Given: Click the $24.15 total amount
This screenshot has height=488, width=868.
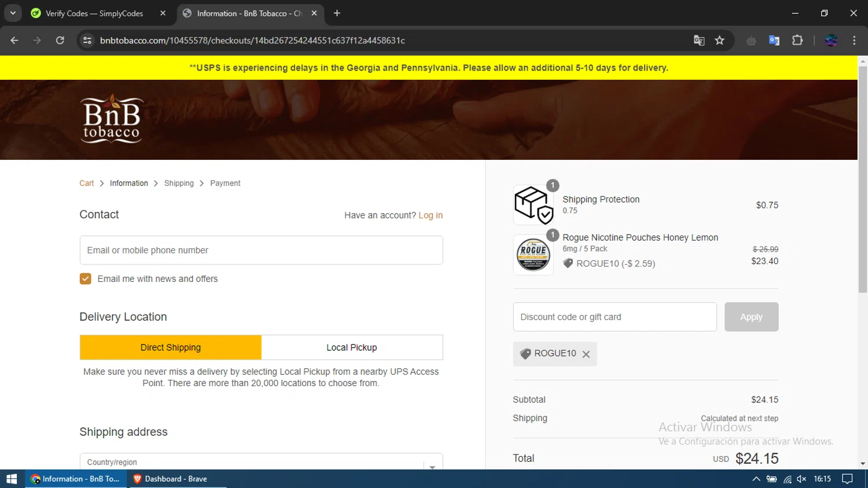Looking at the screenshot, I should 757,458.
